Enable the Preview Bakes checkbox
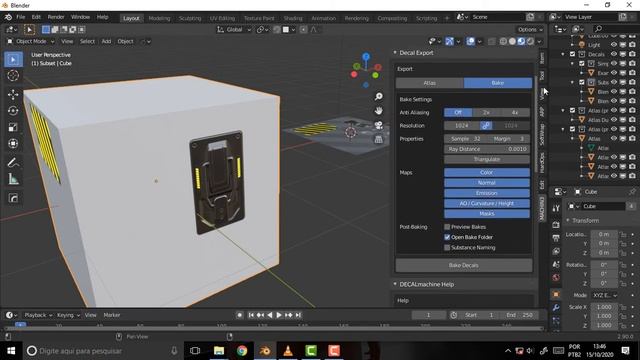 (x=447, y=227)
